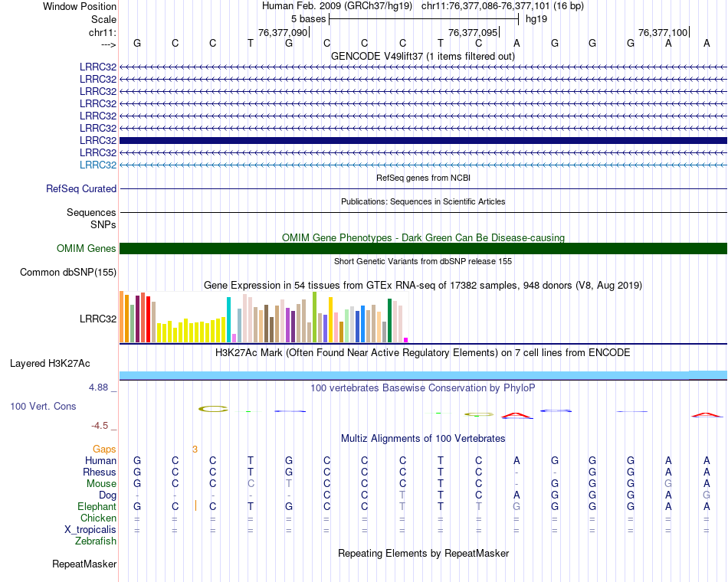
Task: Click the olive C logo in PhyloP track
Action: point(213,409)
